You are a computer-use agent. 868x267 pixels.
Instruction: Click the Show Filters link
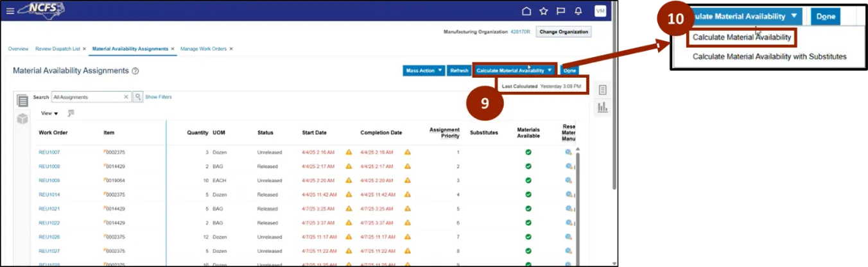click(x=158, y=97)
